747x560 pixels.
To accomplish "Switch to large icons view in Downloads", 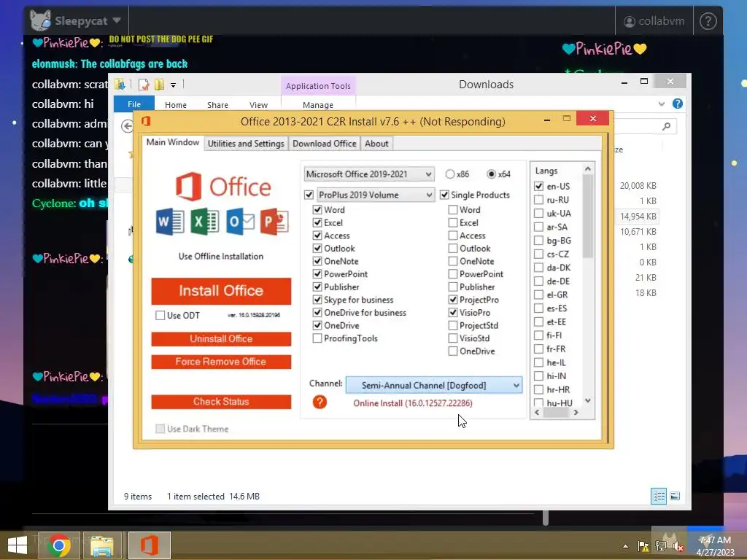I will [x=675, y=496].
